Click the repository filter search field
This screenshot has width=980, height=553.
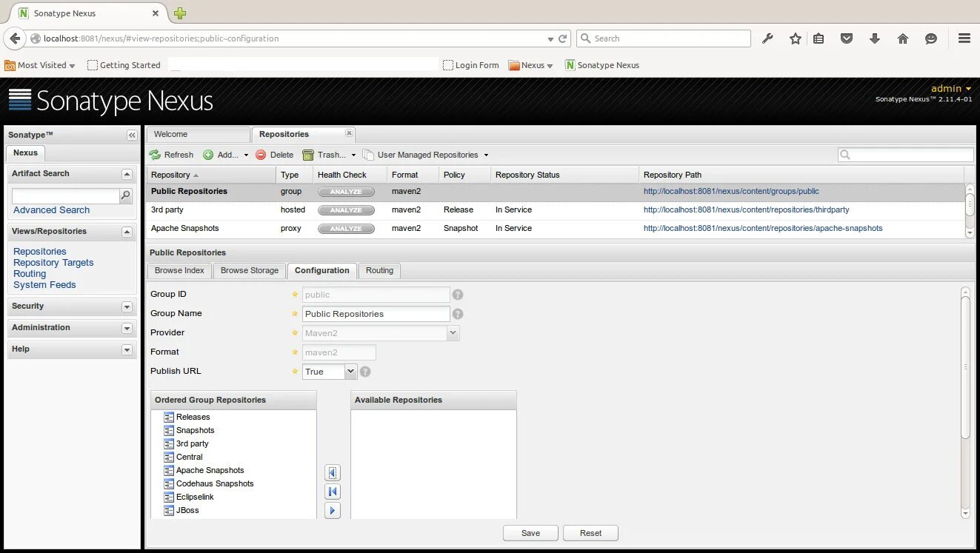coord(906,155)
